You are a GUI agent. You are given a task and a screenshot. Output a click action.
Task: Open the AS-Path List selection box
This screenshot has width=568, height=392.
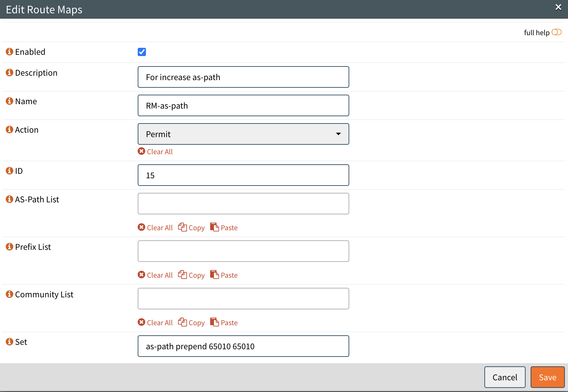[243, 204]
